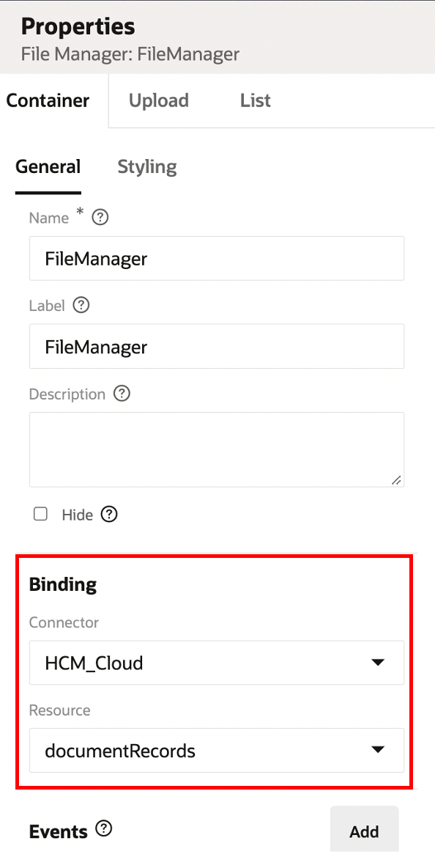This screenshot has width=435, height=868.
Task: Click inside the Label input field
Action: click(217, 345)
